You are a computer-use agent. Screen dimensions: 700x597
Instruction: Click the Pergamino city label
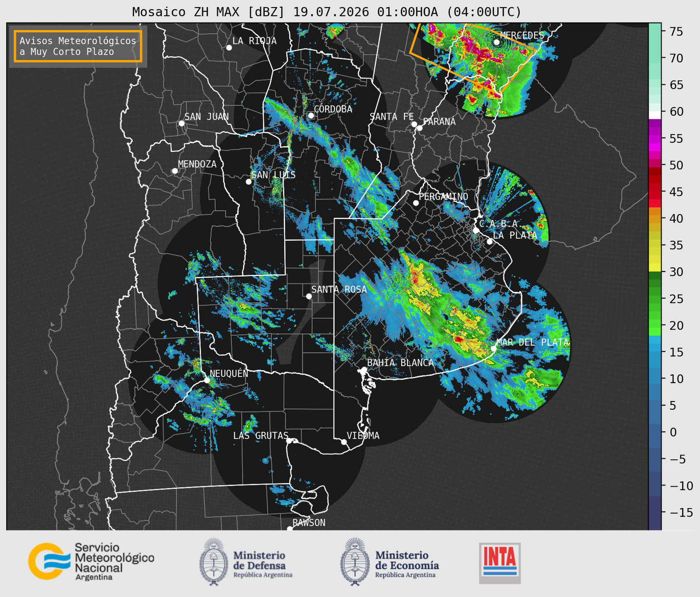[444, 196]
